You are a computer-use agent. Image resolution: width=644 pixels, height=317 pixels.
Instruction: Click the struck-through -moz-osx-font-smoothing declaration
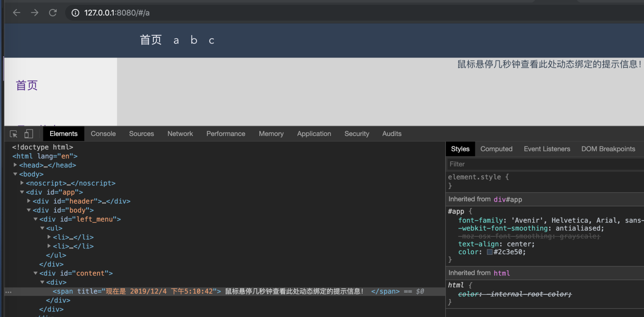pos(529,236)
